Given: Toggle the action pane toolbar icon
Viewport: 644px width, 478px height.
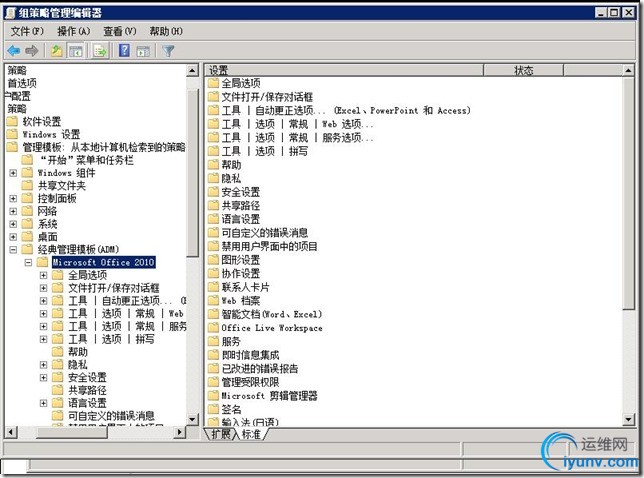Looking at the screenshot, I should coord(143,51).
